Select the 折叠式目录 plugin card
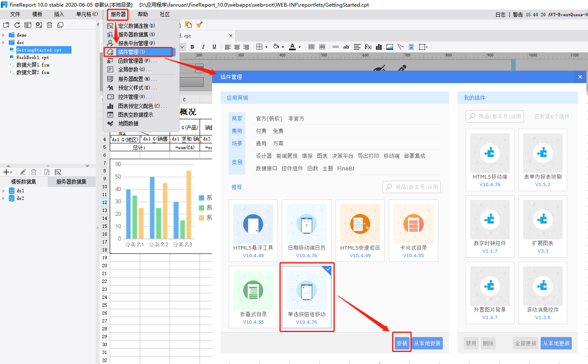Image resolution: width=588 pixels, height=364 pixels. (253, 297)
